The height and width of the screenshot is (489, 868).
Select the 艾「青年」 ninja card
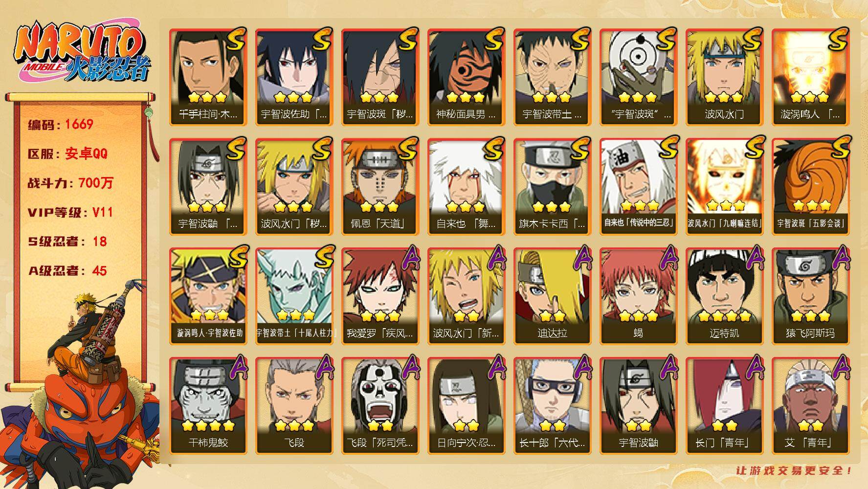point(810,405)
